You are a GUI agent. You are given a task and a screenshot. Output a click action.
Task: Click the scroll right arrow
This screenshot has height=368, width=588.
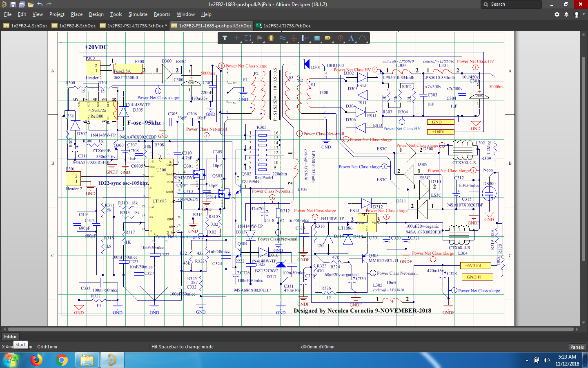tap(577, 329)
